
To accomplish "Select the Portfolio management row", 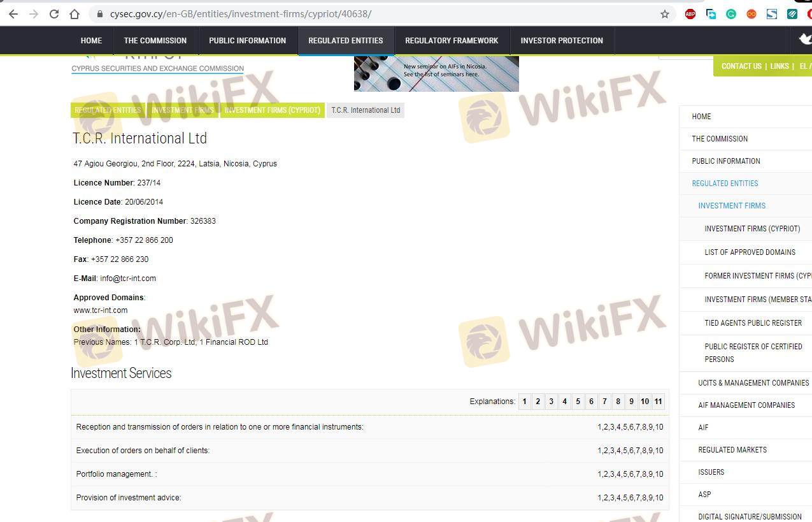I will click(x=370, y=474).
